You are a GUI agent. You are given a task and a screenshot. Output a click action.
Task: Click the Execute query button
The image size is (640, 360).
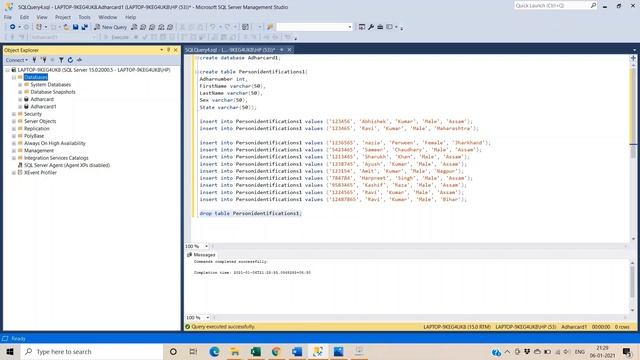[116, 37]
